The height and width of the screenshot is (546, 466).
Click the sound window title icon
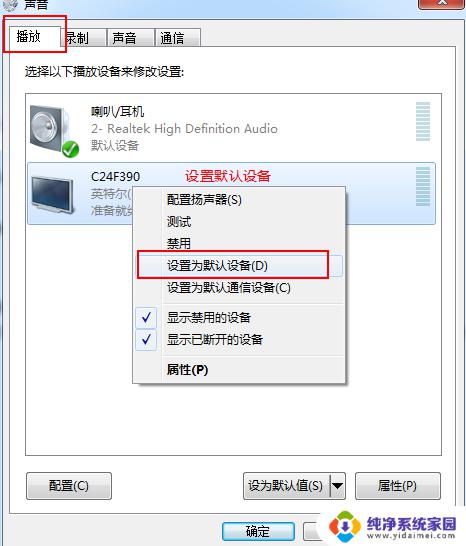[10, 5]
